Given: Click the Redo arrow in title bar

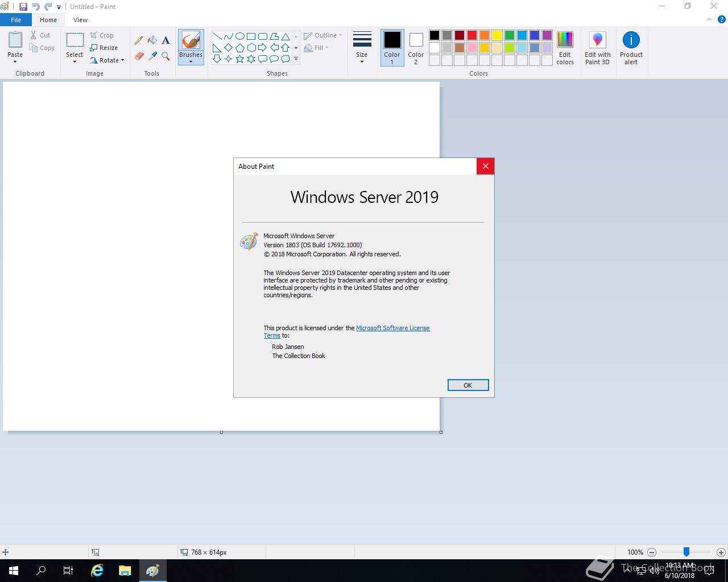Looking at the screenshot, I should tap(48, 7).
